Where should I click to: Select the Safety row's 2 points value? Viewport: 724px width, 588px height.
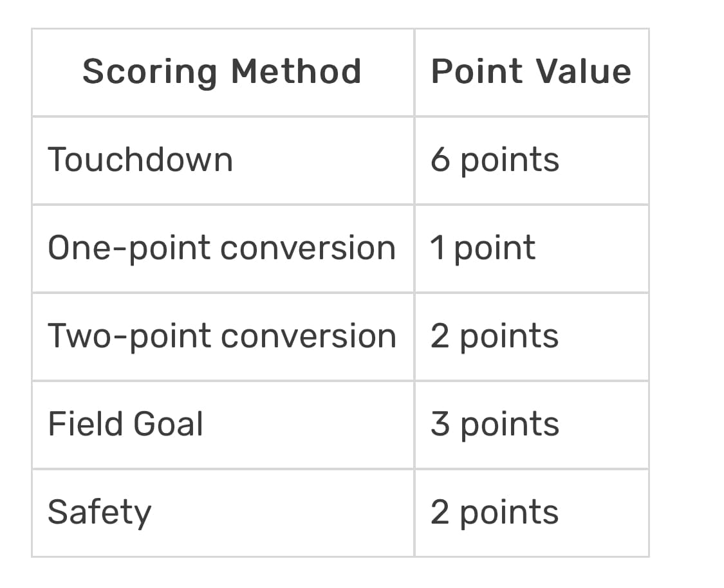pos(494,513)
